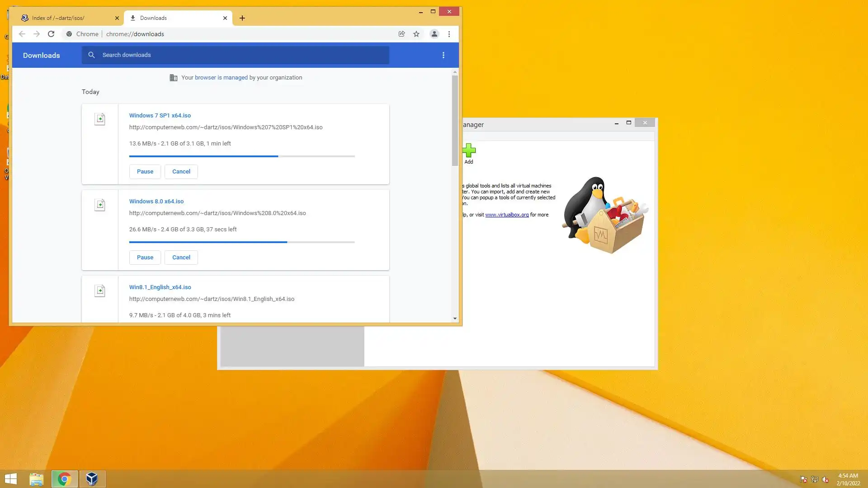The width and height of the screenshot is (868, 488).
Task: Open the www.virtualbox.org link
Action: 507,215
